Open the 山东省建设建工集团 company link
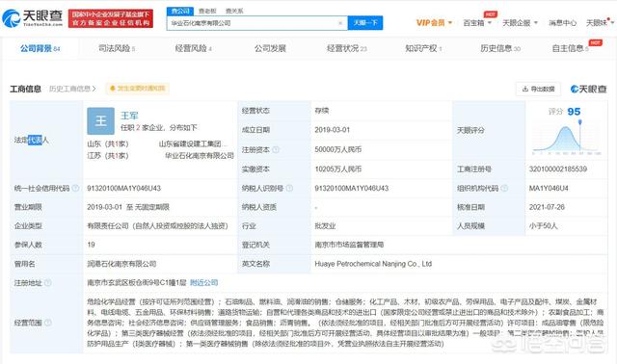The image size is (617, 364). coord(193,143)
